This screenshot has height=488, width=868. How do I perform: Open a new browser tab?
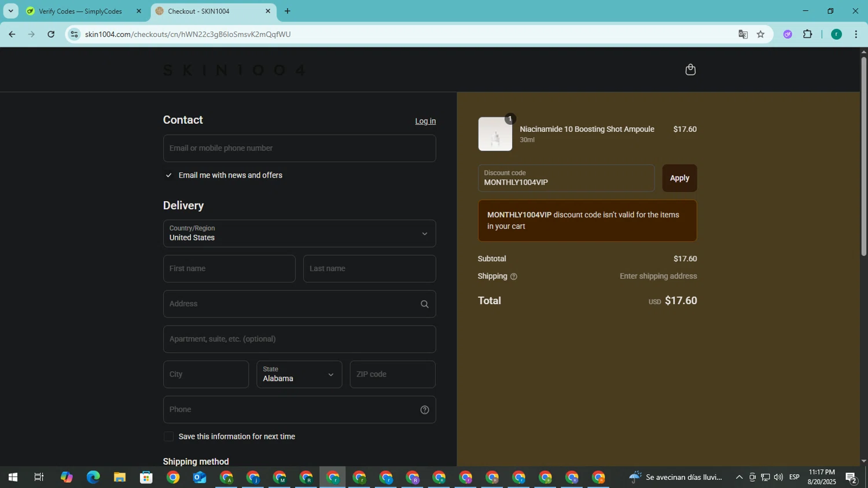coord(288,11)
